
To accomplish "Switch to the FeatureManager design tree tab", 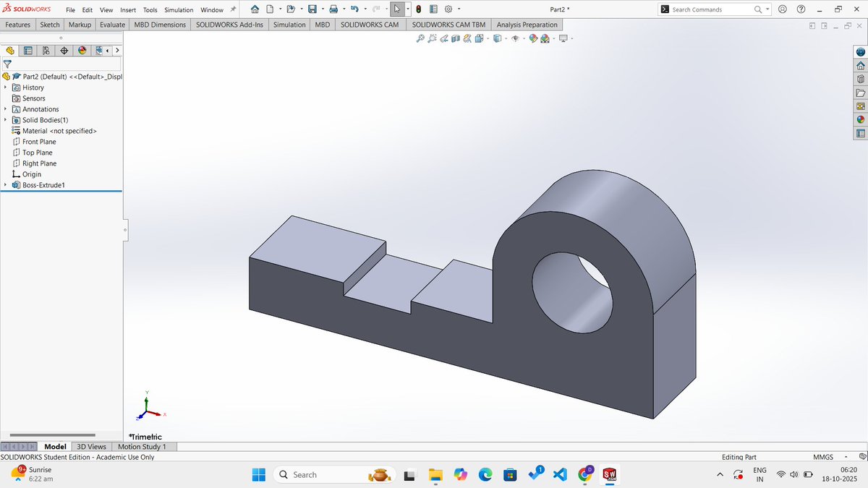I will [x=10, y=51].
